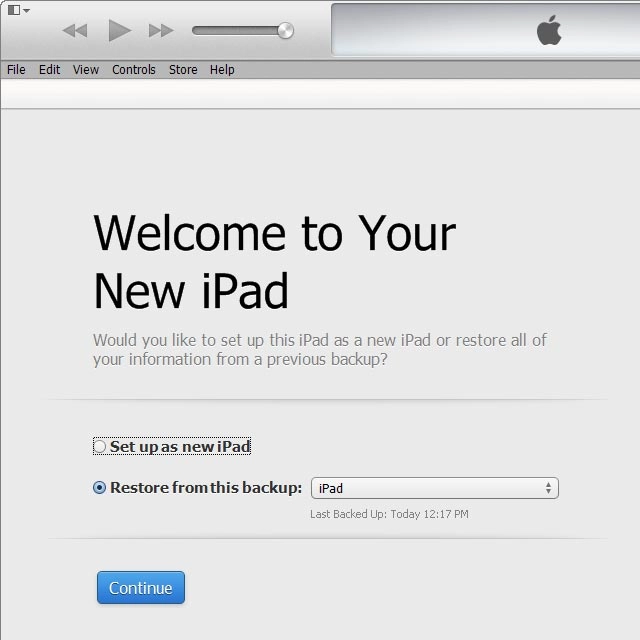Open the window menu icon in top-left corner
The width and height of the screenshot is (640, 640).
pos(18,10)
